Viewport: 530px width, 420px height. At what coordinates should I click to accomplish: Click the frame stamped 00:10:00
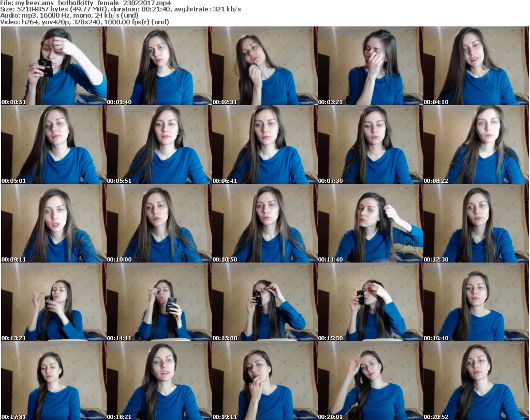click(159, 224)
